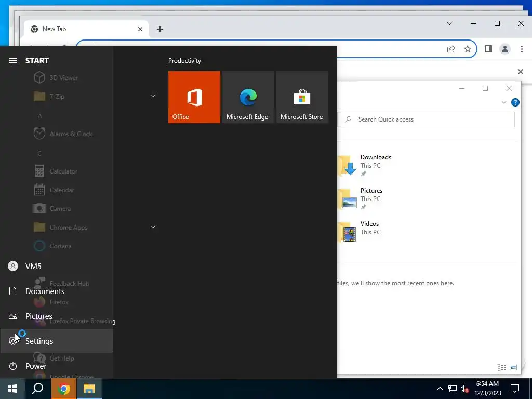
Task: Open the network status tray icon
Action: pos(453,389)
